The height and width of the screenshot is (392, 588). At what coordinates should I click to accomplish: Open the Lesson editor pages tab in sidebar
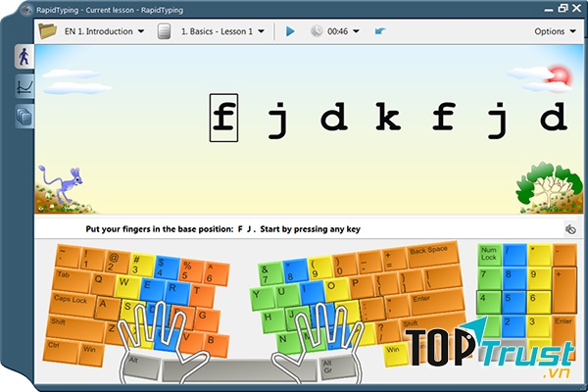click(24, 117)
